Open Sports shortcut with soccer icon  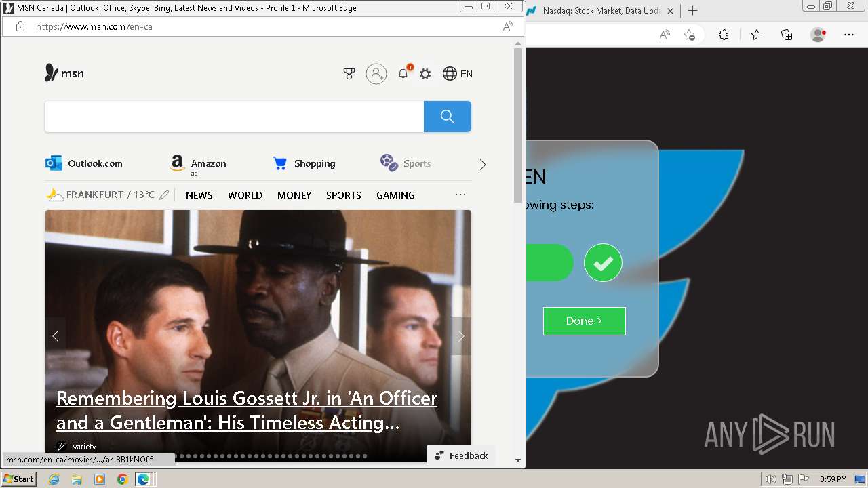pyautogui.click(x=406, y=163)
